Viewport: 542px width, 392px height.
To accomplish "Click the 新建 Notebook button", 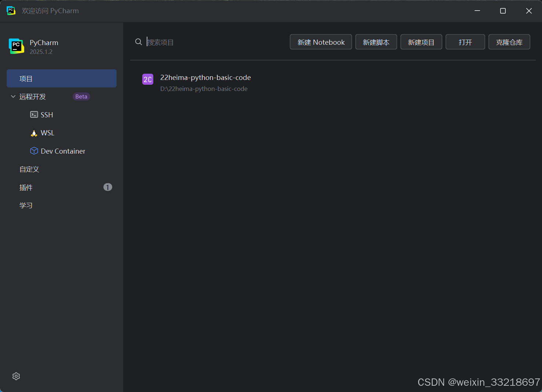I will [x=321, y=42].
